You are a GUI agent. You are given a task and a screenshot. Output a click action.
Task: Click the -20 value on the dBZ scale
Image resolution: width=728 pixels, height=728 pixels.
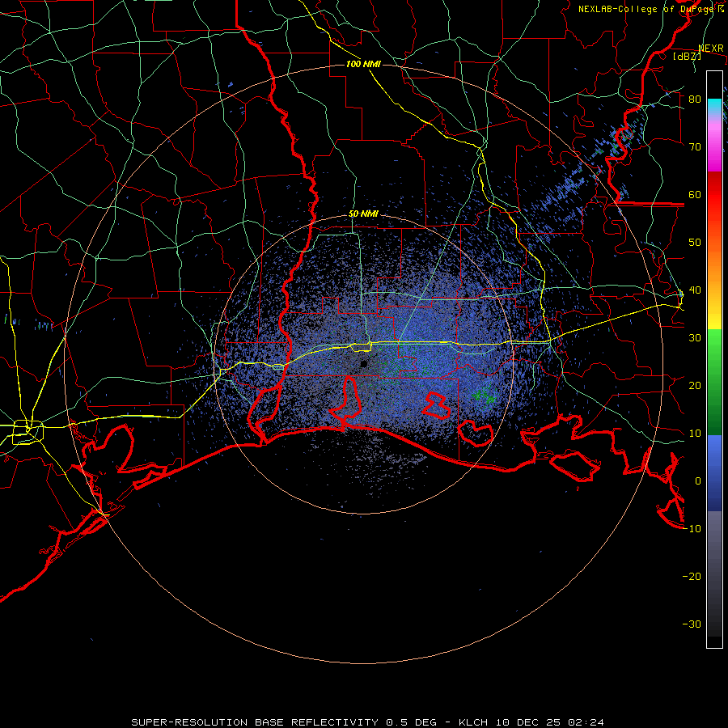coord(692,577)
